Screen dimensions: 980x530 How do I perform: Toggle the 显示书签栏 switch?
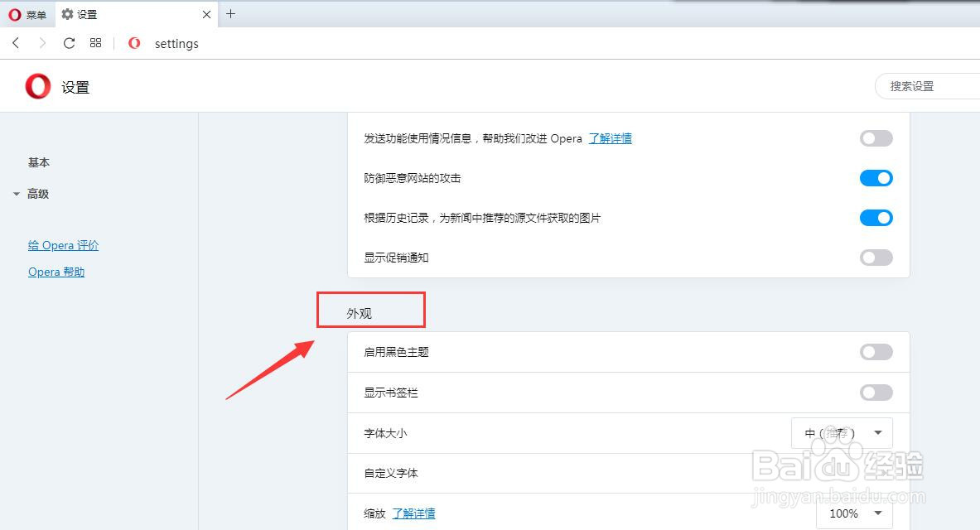(876, 392)
